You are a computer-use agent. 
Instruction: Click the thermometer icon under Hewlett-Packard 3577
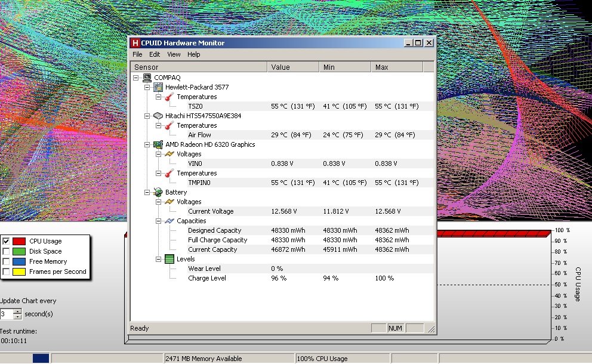tap(169, 97)
